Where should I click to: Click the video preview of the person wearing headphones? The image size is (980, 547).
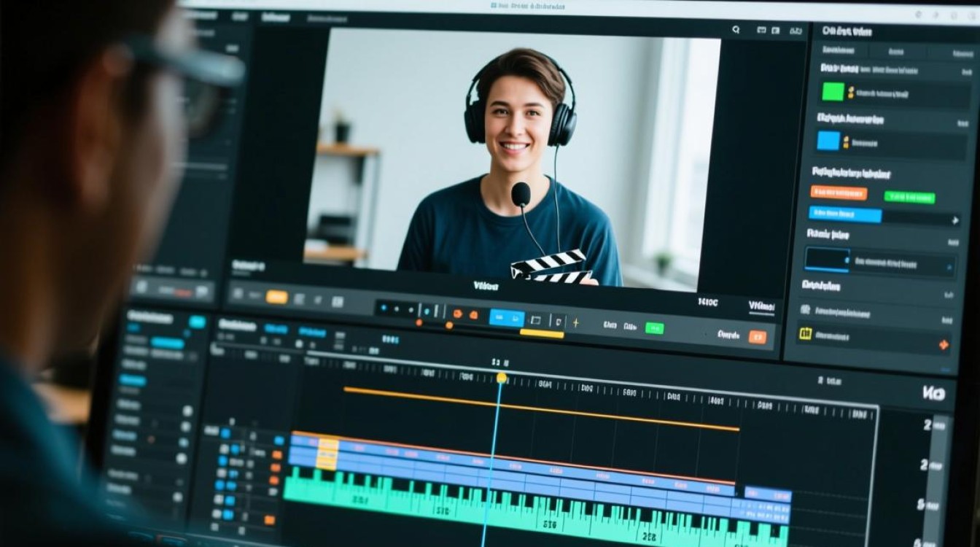pos(513,160)
